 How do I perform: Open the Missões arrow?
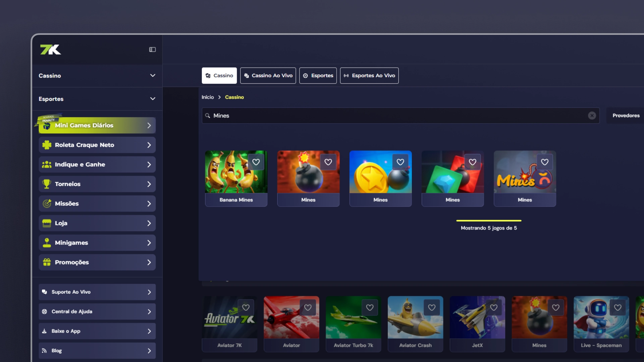tap(149, 204)
